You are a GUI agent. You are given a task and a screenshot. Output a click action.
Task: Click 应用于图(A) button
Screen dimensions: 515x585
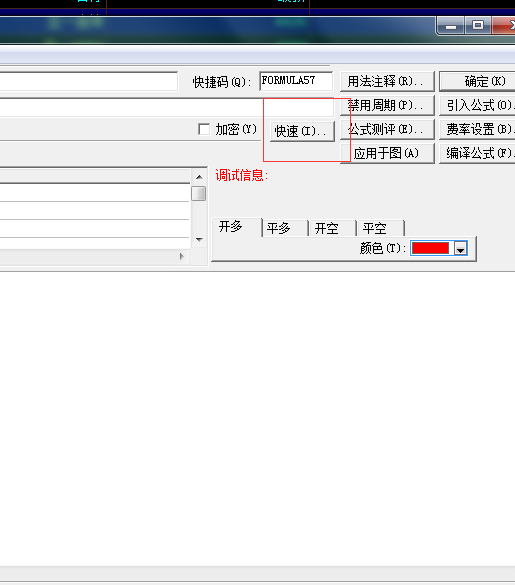click(x=387, y=153)
